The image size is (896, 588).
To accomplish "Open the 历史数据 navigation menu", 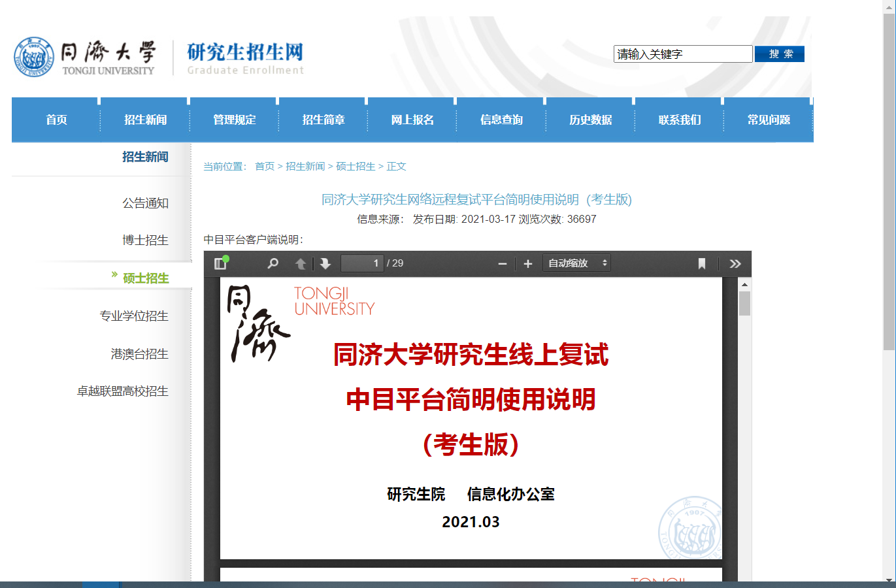I will point(591,120).
